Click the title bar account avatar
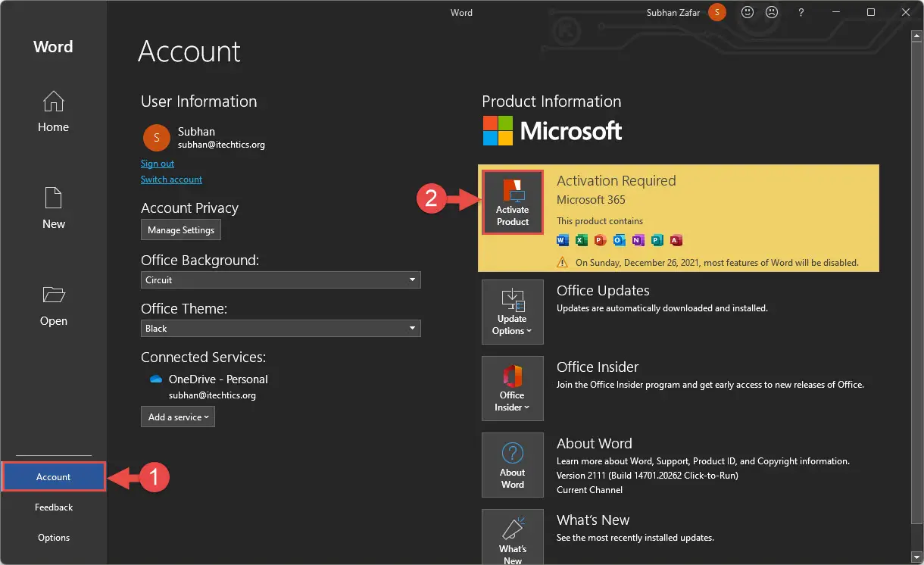The width and height of the screenshot is (924, 565). pyautogui.click(x=716, y=12)
